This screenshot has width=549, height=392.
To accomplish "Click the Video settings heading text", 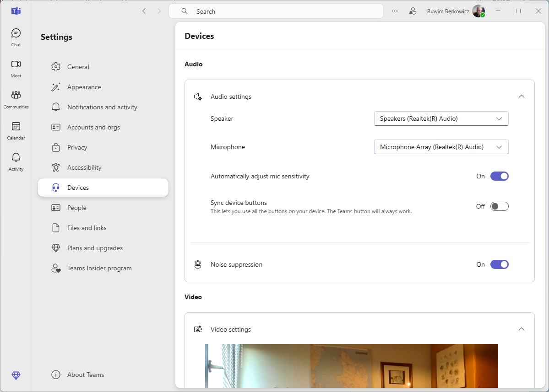I will [231, 329].
